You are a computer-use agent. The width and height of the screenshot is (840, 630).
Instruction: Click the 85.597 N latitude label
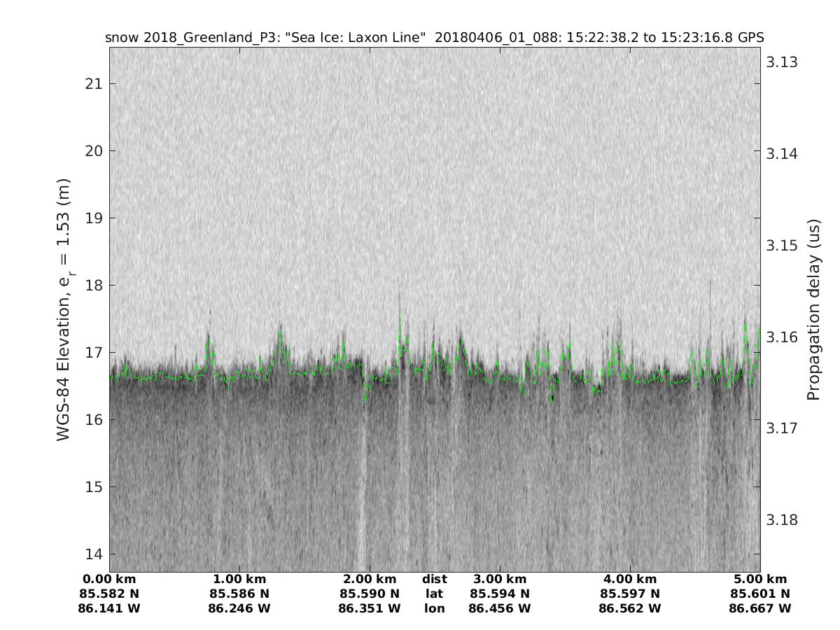coord(630,594)
